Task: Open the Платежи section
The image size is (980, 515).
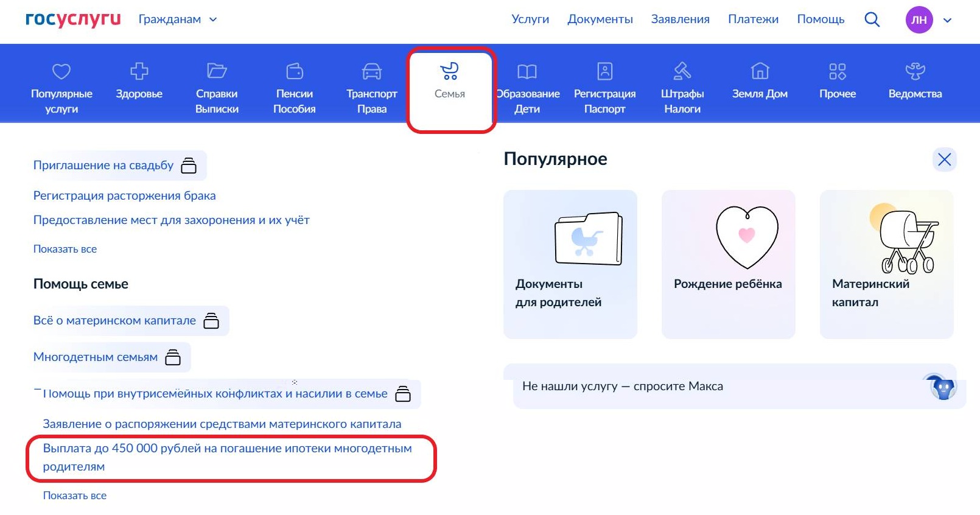Action: click(753, 19)
